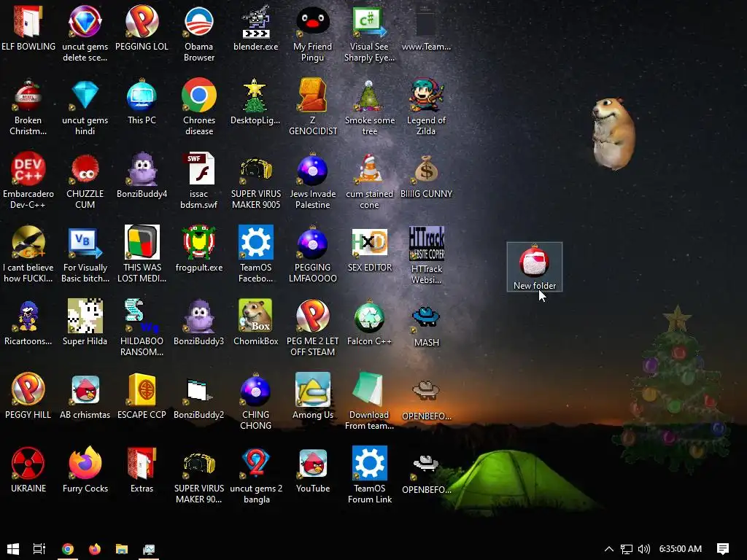
Task: Launch Google Chrome from the taskbar
Action: tap(68, 548)
